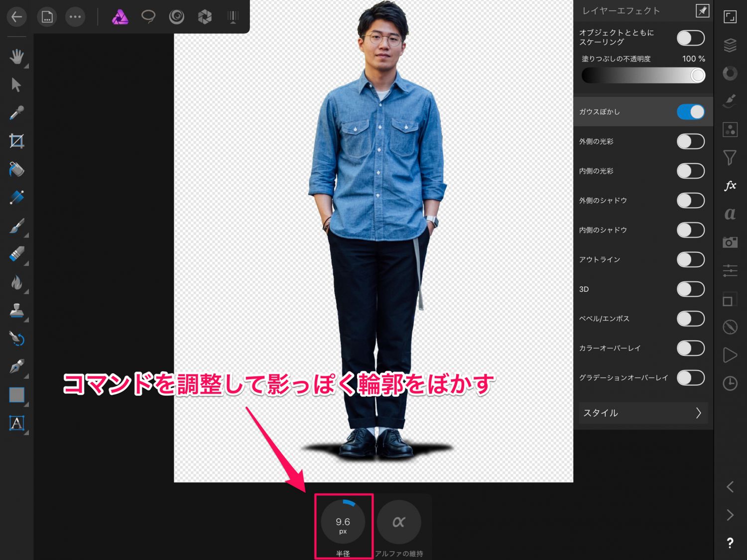This screenshot has height=560, width=747.
Task: Select the Artistic Text tool
Action: (x=16, y=423)
